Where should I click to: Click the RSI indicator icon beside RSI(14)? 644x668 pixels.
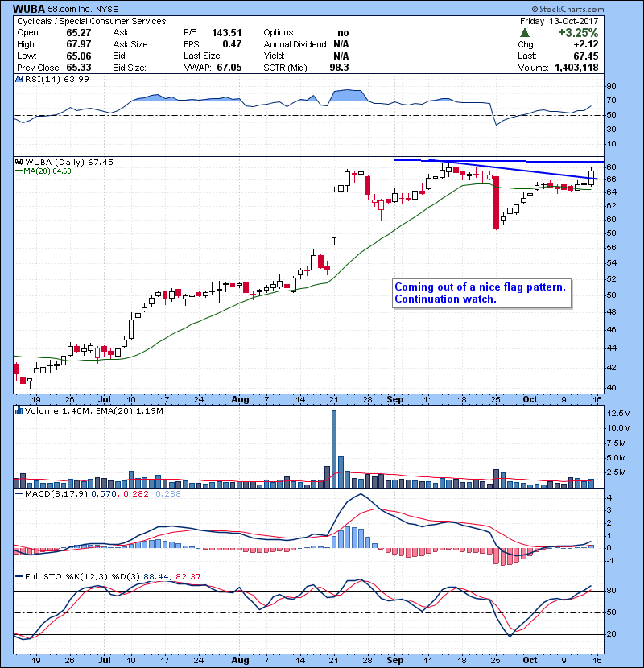point(19,79)
